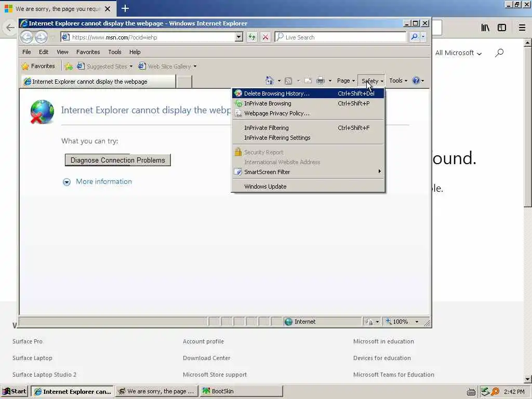Click the Internet zone globe in status bar
The image size is (532, 399).
[288, 322]
